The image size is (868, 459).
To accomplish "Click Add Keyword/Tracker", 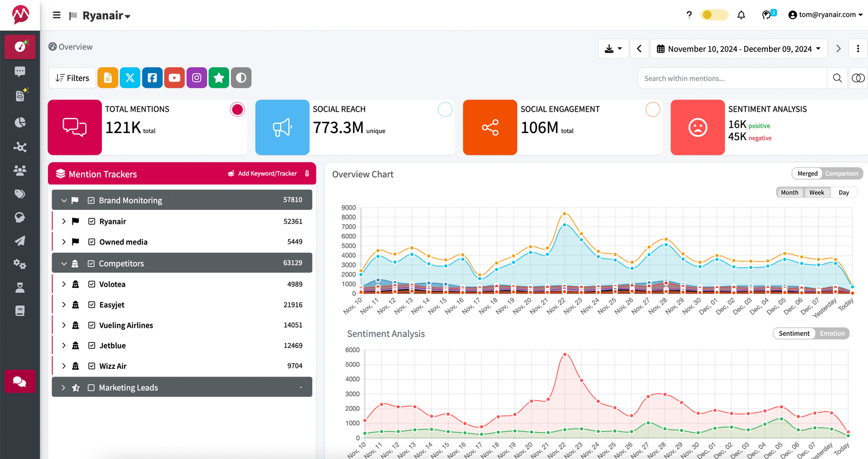I will click(262, 173).
